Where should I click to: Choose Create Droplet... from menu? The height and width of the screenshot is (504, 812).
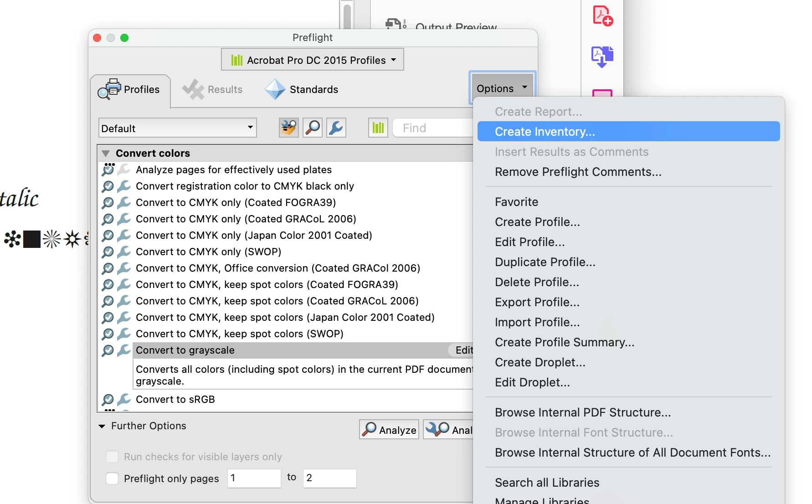point(628,362)
